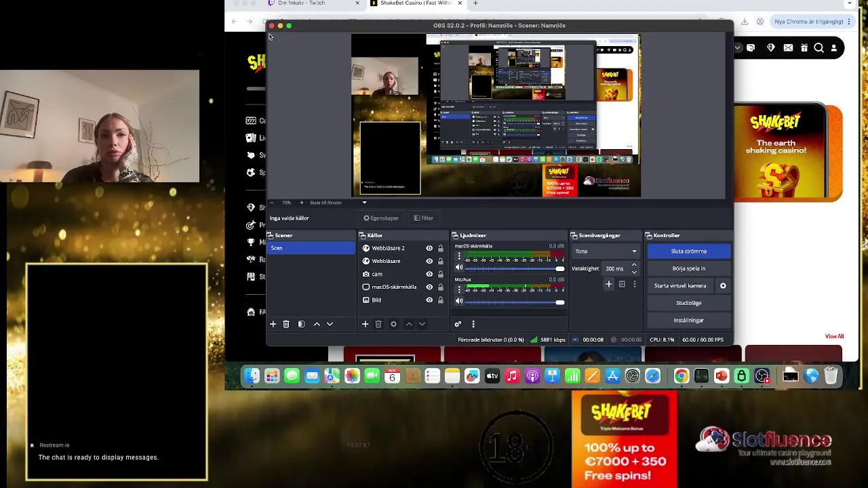
Task: Move source down in Källor panel
Action: pos(422,324)
